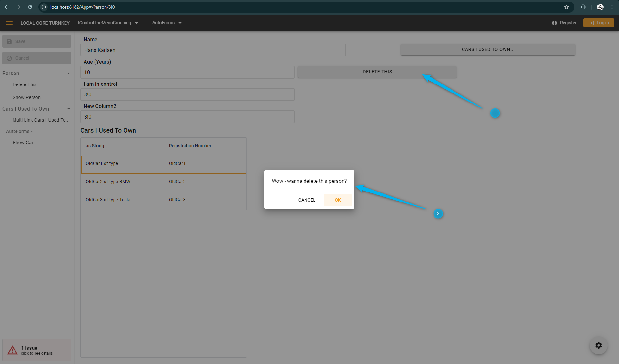The height and width of the screenshot is (364, 619).
Task: Click the browser reload icon
Action: coord(30,7)
